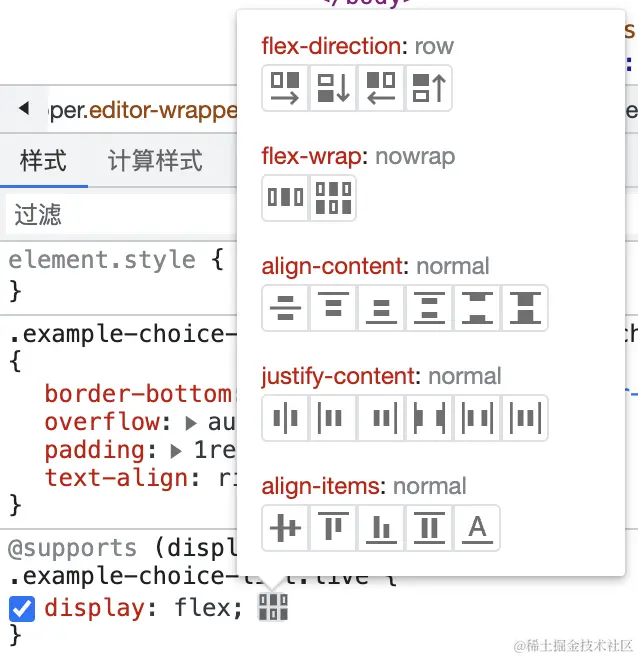Set justify-content to flex-end
This screenshot has width=638, height=658.
[381, 418]
